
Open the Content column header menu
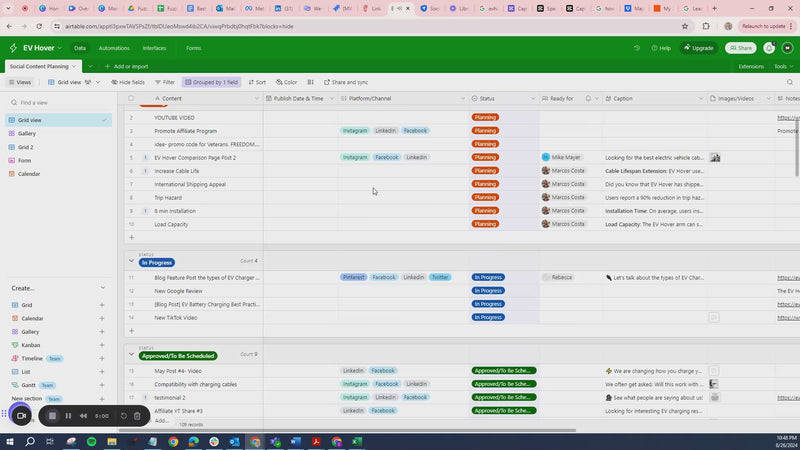tap(257, 98)
